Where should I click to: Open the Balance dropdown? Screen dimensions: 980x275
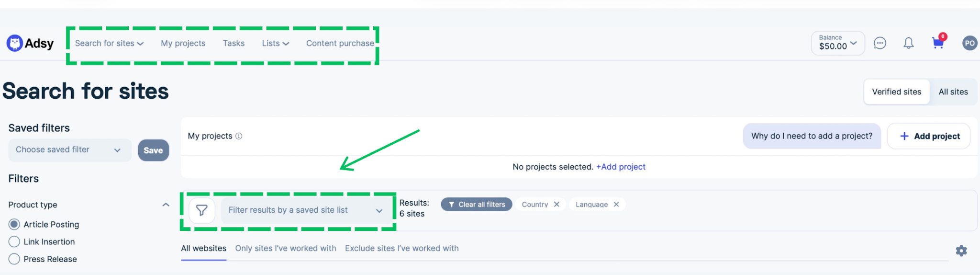(837, 43)
